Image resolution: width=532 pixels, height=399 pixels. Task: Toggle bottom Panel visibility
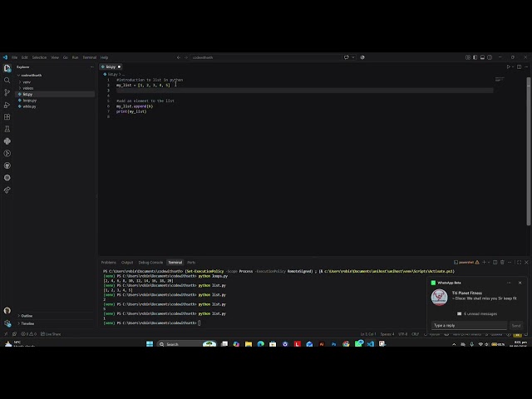point(482,57)
